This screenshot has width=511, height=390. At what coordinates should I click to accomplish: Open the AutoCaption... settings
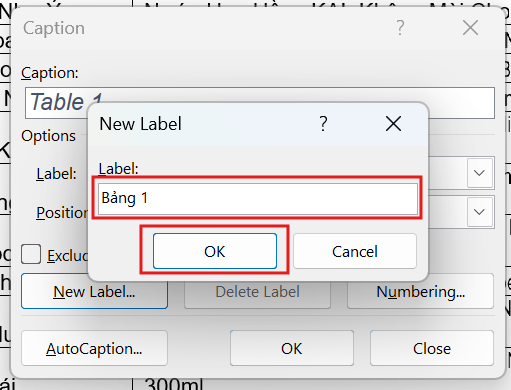pyautogui.click(x=94, y=348)
